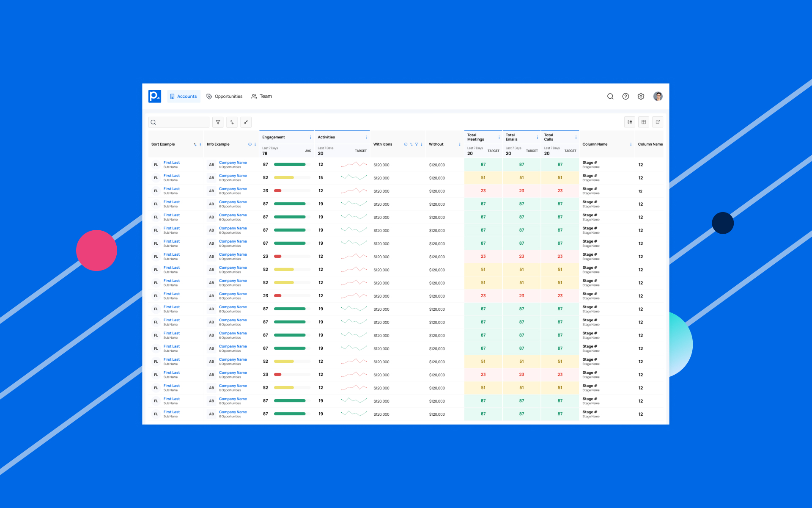Click the global search magnifier in the top bar

[x=610, y=96]
